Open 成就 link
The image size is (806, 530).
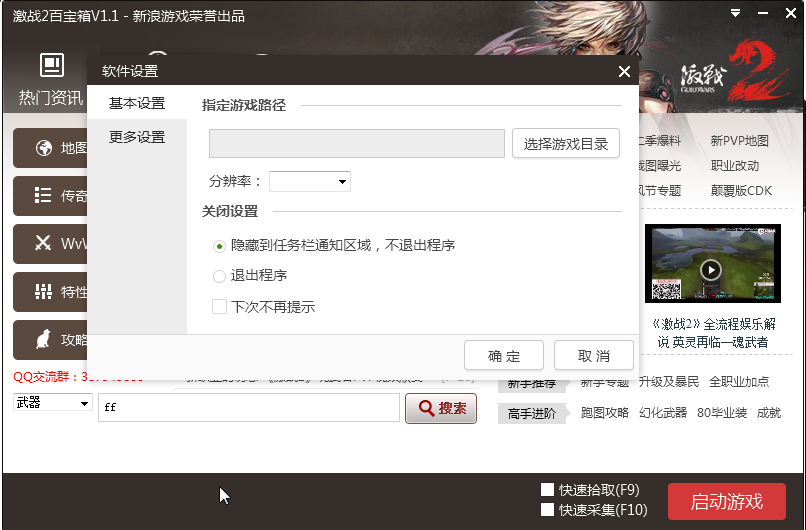[x=768, y=413]
